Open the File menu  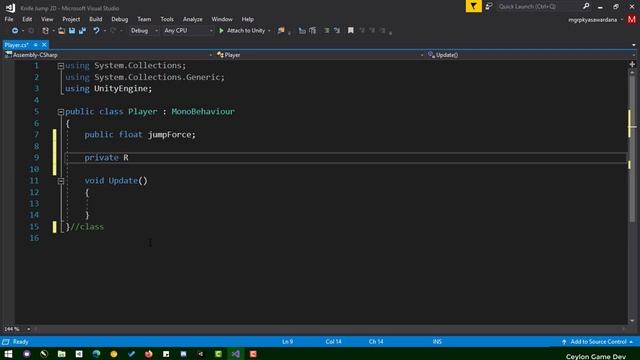coord(9,19)
